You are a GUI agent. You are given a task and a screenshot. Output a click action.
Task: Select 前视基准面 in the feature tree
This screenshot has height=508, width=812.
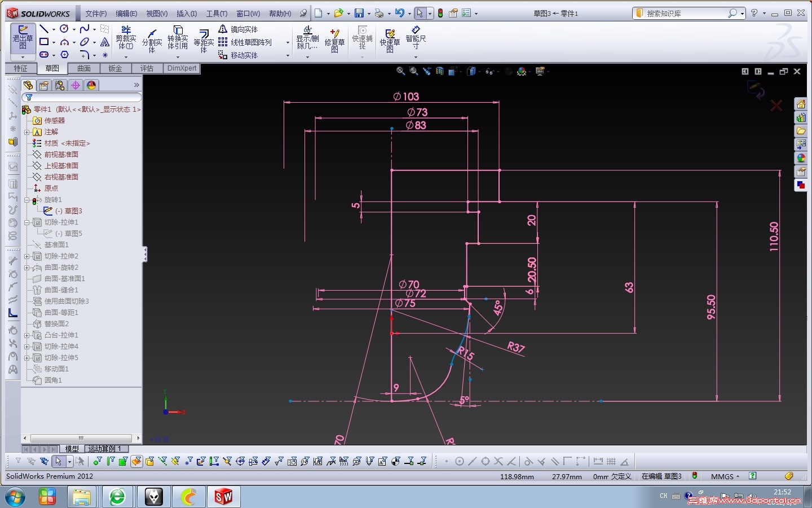[x=61, y=155]
